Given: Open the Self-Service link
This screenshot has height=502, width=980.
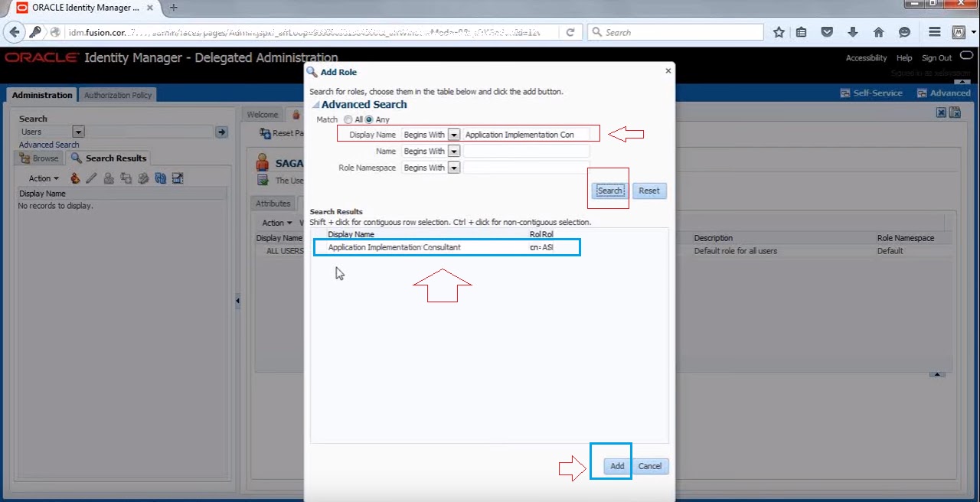Looking at the screenshot, I should 871,93.
